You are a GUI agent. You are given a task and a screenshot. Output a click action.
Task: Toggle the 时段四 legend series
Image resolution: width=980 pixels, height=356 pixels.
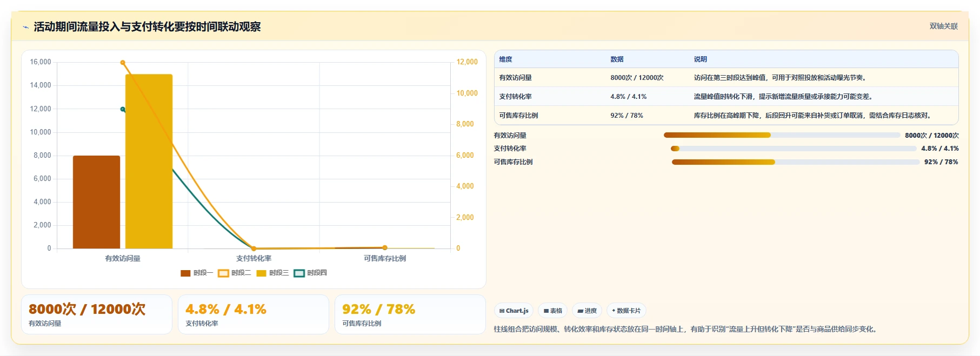310,273
